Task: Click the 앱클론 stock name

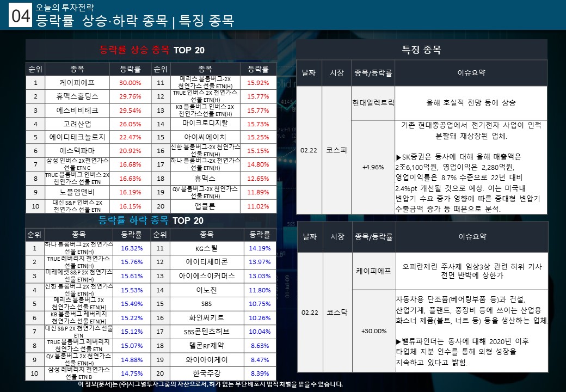Action: point(205,206)
